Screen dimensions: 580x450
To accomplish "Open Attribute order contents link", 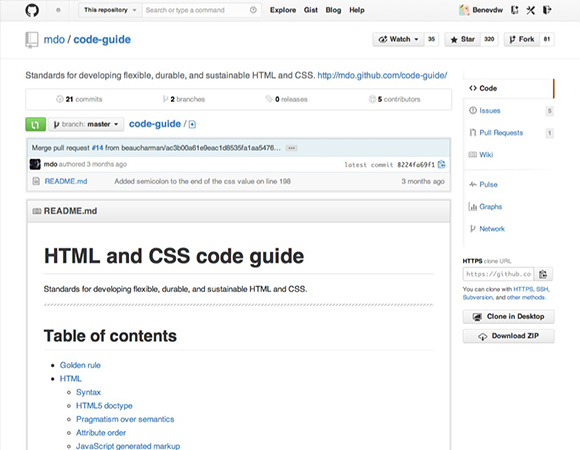I will tap(101, 433).
